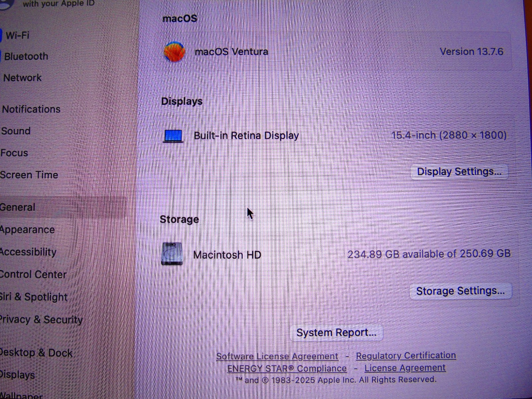Select Focus in the sidebar
The image size is (532, 399).
[14, 153]
